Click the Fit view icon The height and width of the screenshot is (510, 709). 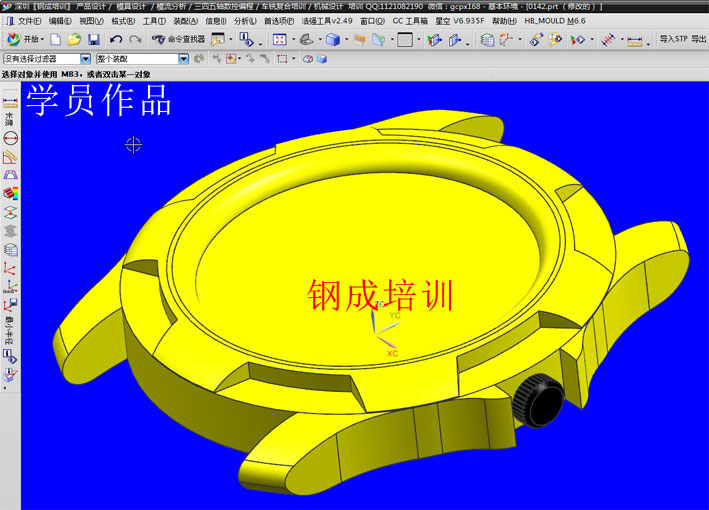(280, 39)
